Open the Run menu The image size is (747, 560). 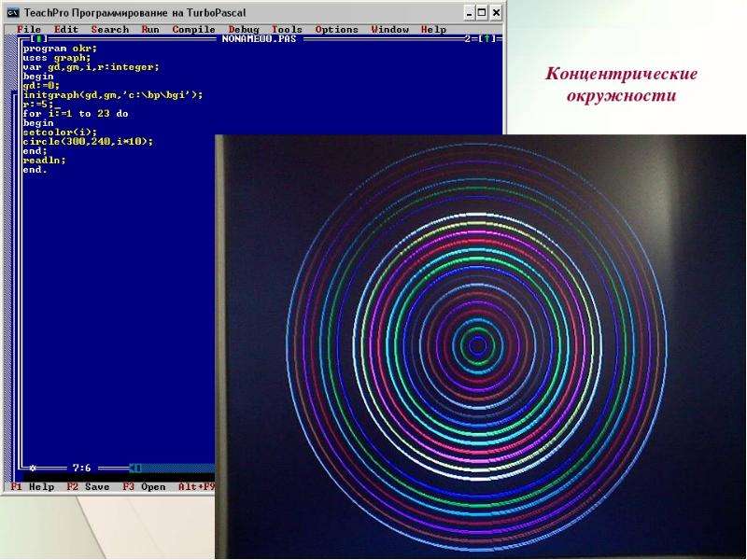pyautogui.click(x=150, y=30)
